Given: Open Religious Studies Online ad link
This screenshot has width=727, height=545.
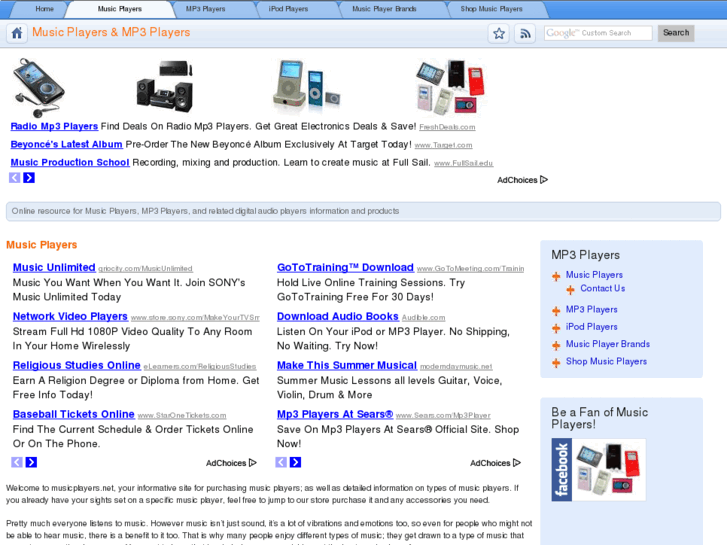Looking at the screenshot, I should [77, 365].
